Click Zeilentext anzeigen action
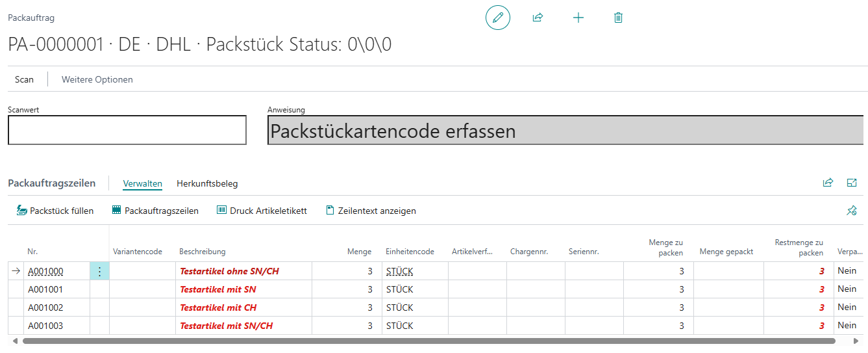868x353 pixels. pyautogui.click(x=371, y=211)
